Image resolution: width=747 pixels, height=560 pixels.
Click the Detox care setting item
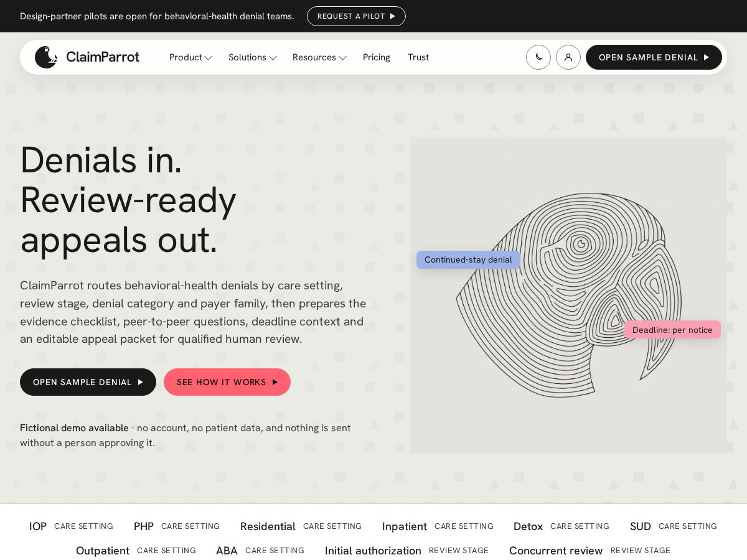[x=561, y=526]
